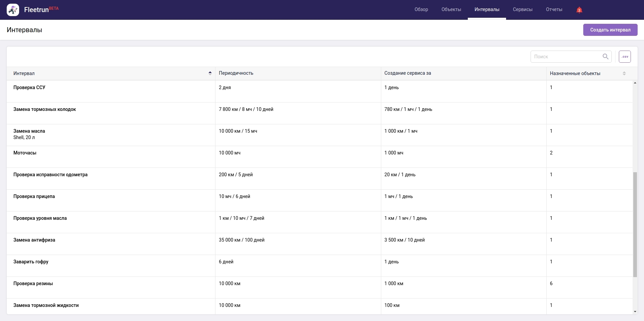644x321 pixels.
Task: Open the Замена антифриза interval
Action: tap(34, 240)
